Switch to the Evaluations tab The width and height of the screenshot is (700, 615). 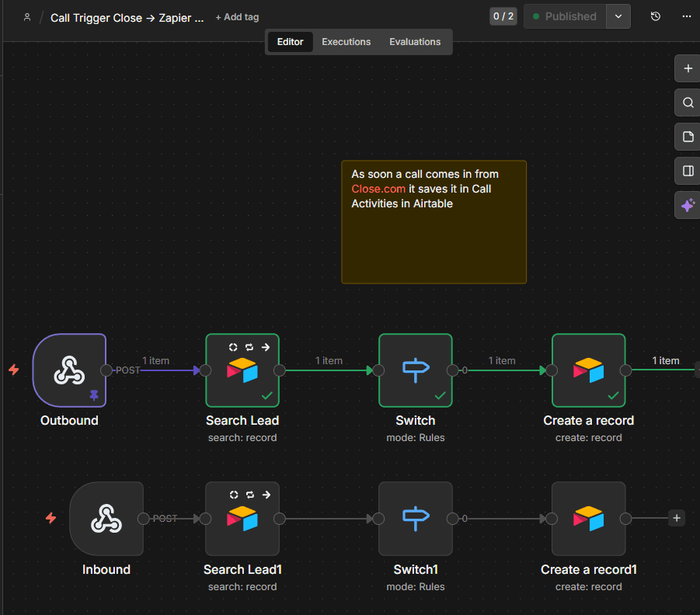415,42
